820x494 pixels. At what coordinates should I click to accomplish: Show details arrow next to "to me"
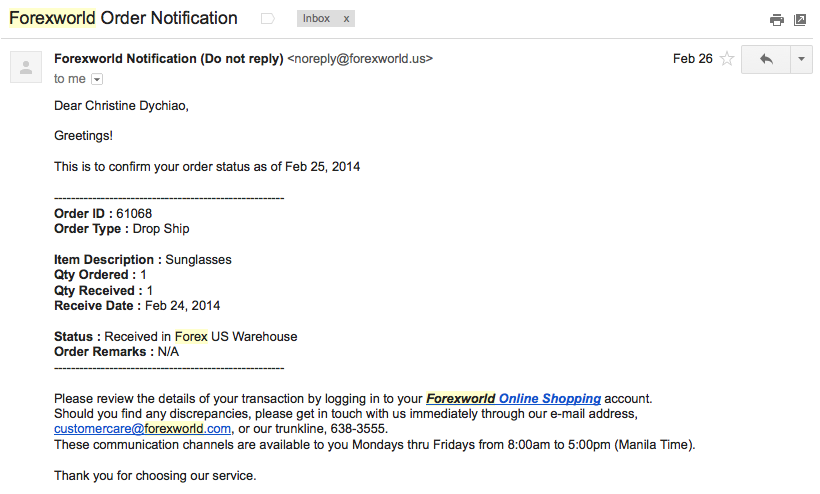coord(97,79)
